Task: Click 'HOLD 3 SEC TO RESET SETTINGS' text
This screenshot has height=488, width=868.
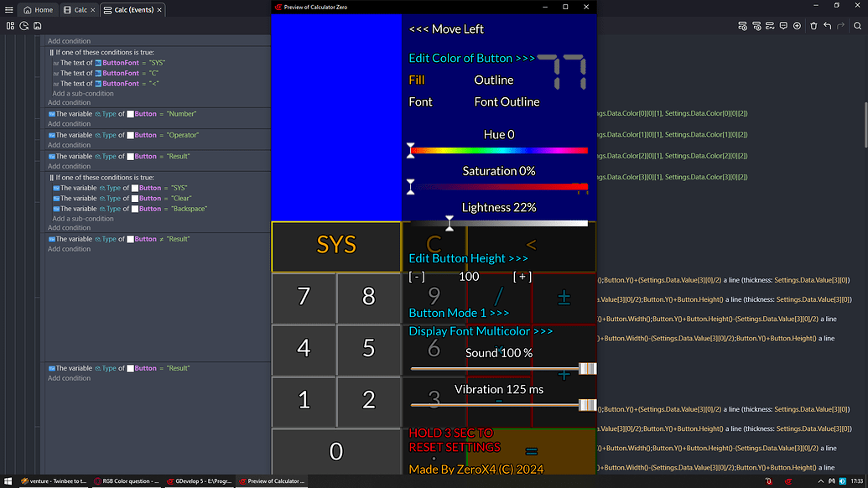Action: [x=455, y=440]
